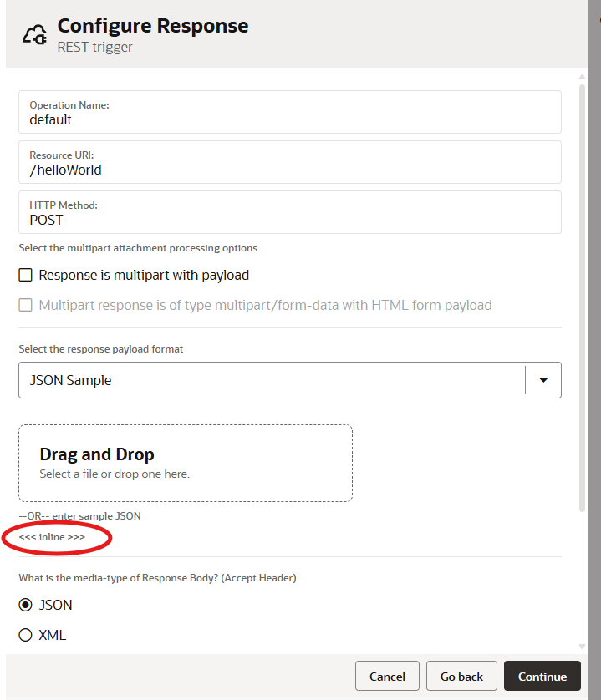601x700 pixels.
Task: Click the Drag and Drop file area
Action: pos(186,463)
